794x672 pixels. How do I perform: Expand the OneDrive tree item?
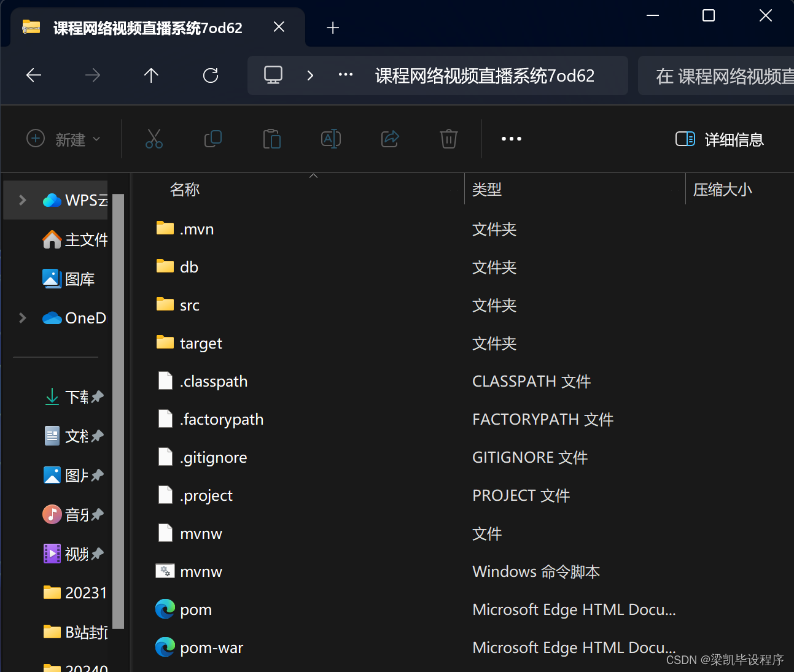(x=22, y=318)
